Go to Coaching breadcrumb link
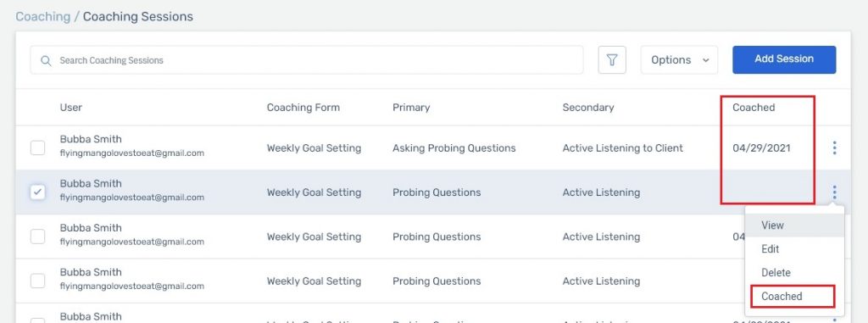This screenshot has height=323, width=868. 42,17
